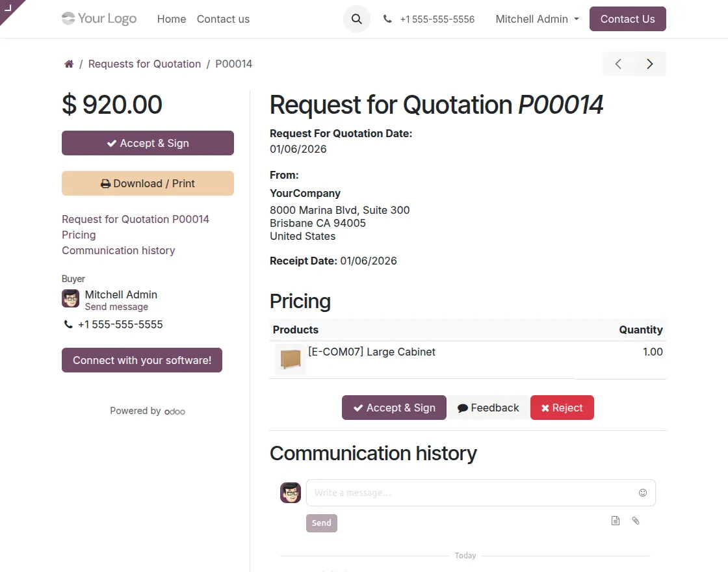Click the search magnifier icon
The width and height of the screenshot is (728, 572).
pyautogui.click(x=356, y=19)
